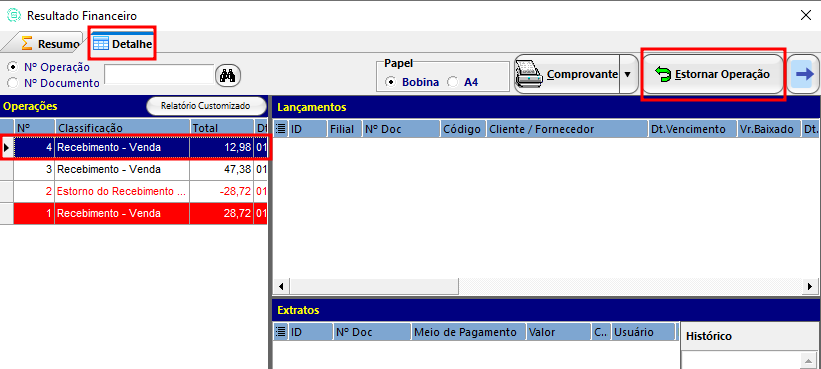Click the Dt.Vencimento column header
This screenshot has height=369, width=821.
pyautogui.click(x=692, y=129)
